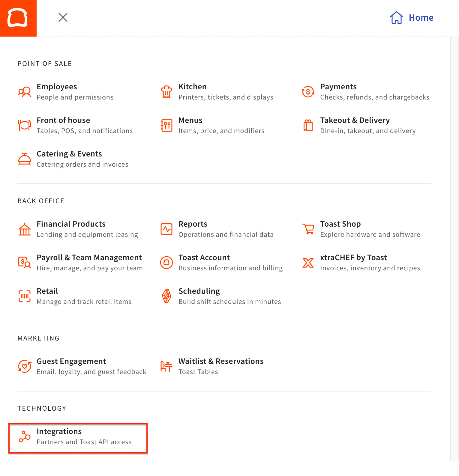
Task: Click the Payroll & Team Management icon
Action: coord(25,263)
